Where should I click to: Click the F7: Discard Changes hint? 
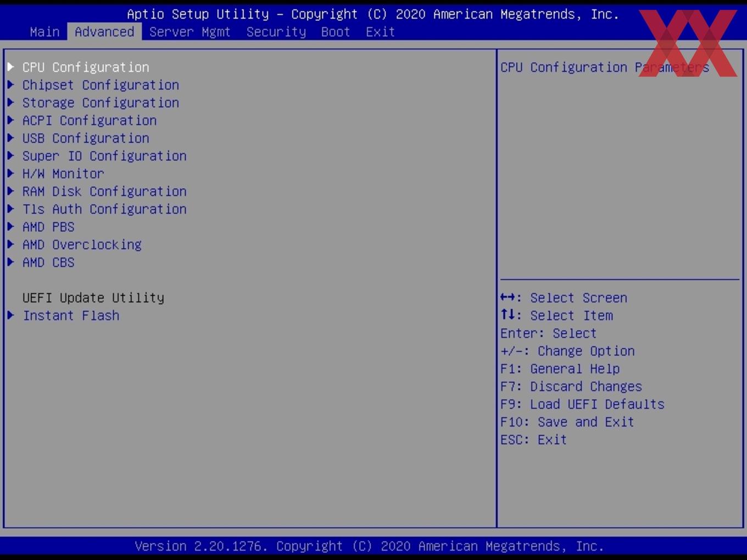pyautogui.click(x=571, y=387)
